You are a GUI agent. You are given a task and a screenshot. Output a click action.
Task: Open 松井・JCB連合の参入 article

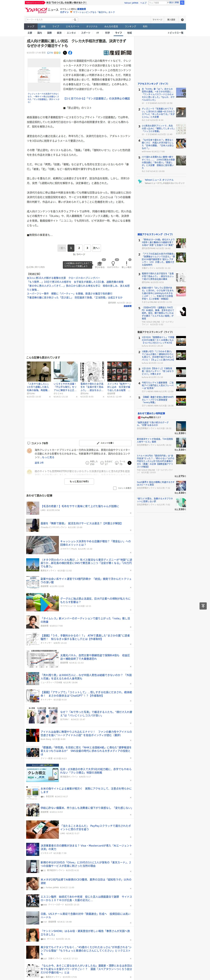95,771
